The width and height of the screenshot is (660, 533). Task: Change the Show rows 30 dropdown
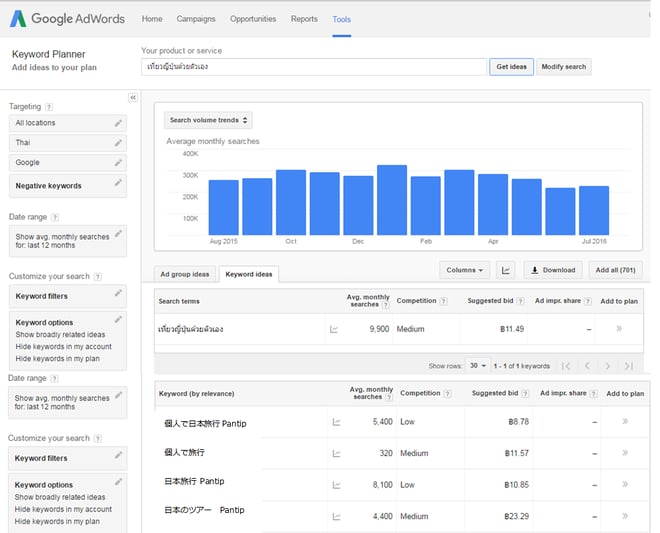(x=478, y=365)
